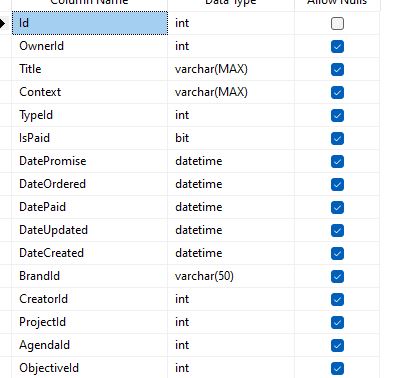Viewport: 400px width, 378px height.
Task: Uncheck Allow Nulls for ObjectiveId row
Action: pos(337,368)
